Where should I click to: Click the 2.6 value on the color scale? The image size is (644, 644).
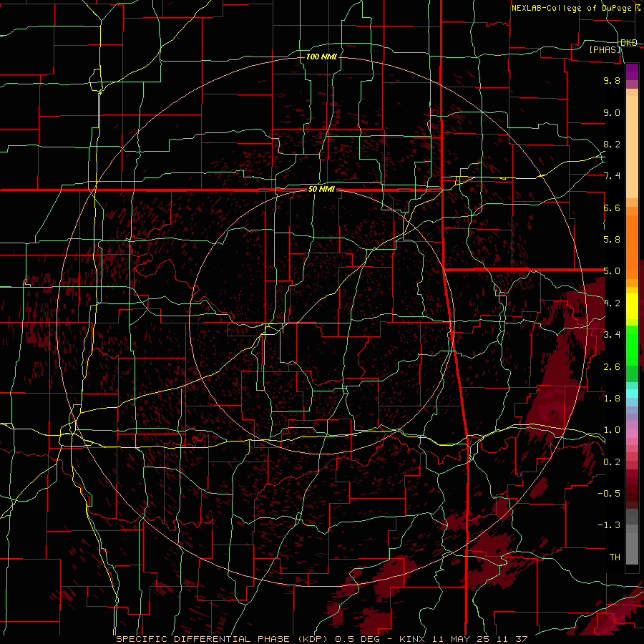pos(612,366)
